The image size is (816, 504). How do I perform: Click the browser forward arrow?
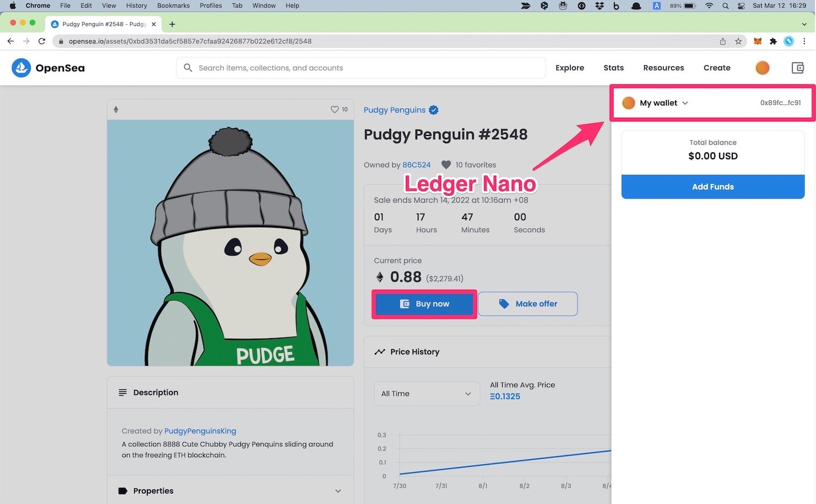point(26,41)
